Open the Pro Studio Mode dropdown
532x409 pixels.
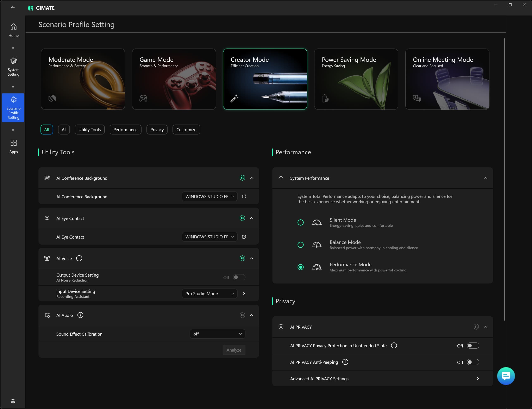[x=209, y=294]
